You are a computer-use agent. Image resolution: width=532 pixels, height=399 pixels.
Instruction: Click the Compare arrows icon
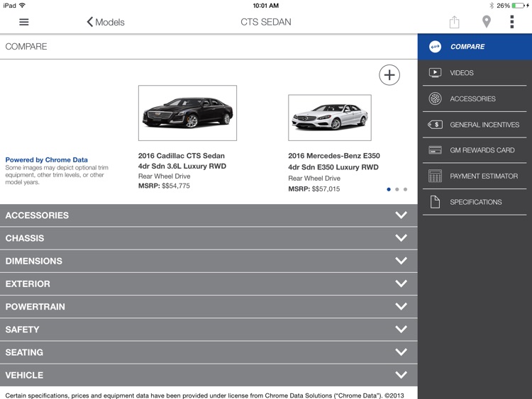point(435,47)
